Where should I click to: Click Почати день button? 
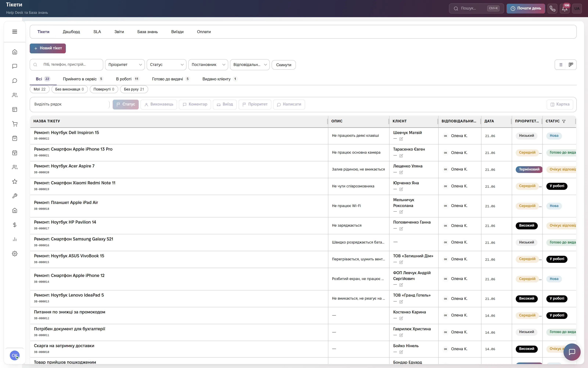pyautogui.click(x=526, y=8)
